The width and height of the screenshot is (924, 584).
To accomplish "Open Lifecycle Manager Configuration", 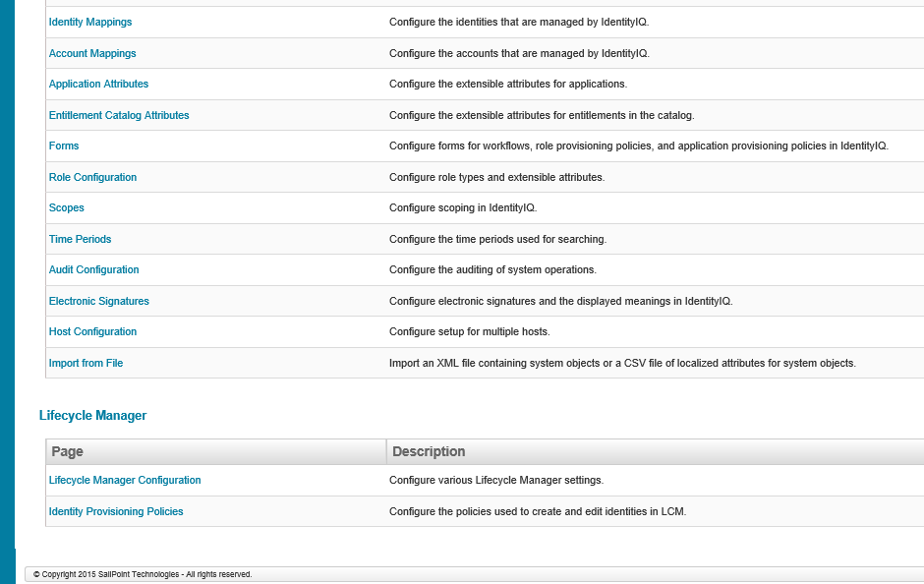I will coord(124,480).
